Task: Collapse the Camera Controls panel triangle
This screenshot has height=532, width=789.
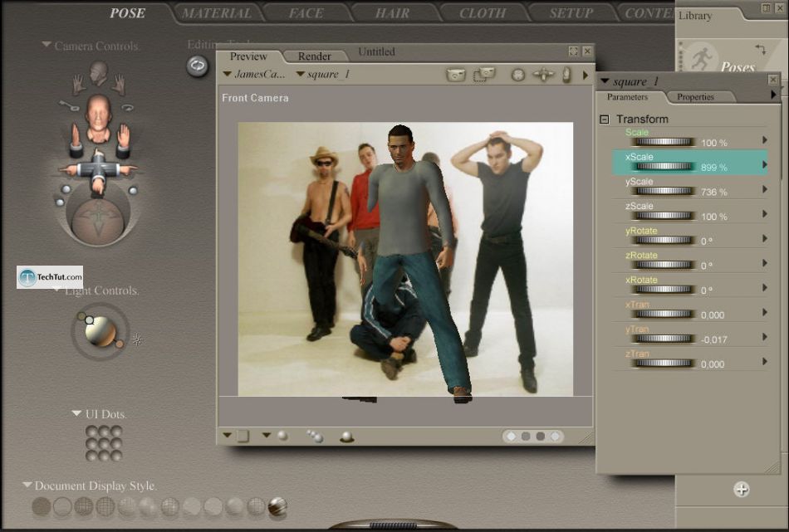Action: 47,45
